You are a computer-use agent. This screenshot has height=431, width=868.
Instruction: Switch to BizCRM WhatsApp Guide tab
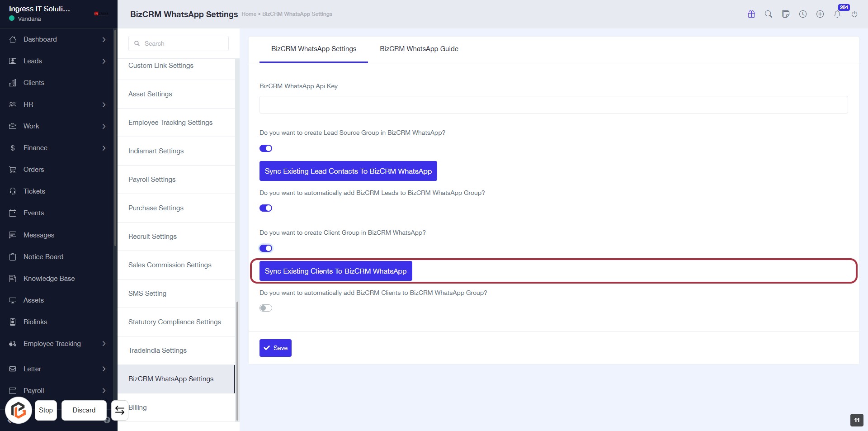coord(419,49)
